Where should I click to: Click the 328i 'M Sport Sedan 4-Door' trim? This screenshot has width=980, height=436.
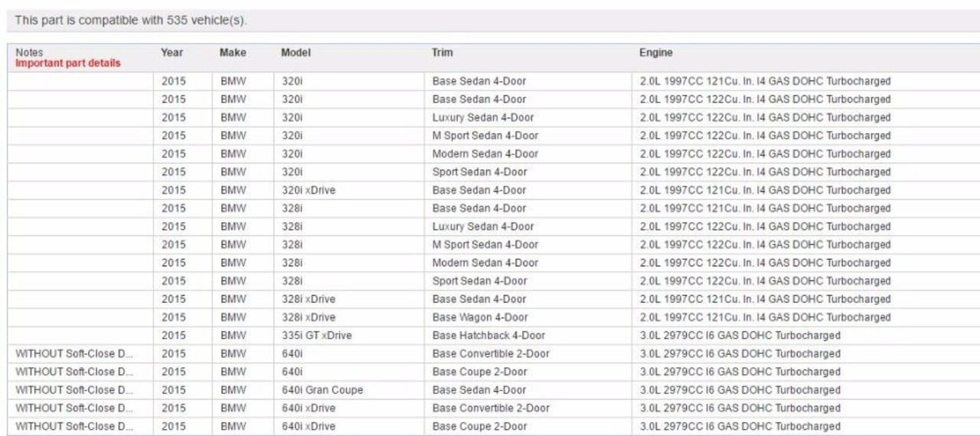point(485,245)
